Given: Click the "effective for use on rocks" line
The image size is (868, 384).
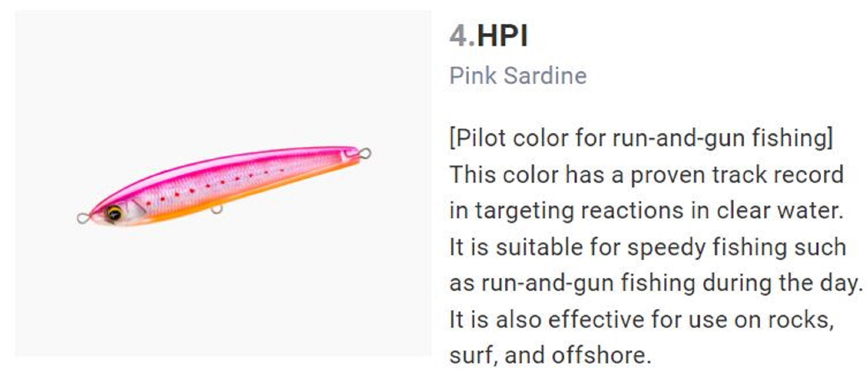Looking at the screenshot, I should tap(641, 319).
